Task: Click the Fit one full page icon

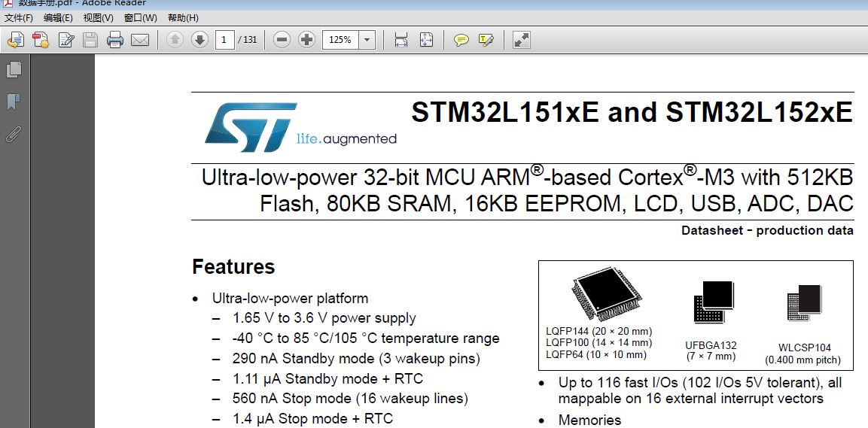Action: (426, 40)
